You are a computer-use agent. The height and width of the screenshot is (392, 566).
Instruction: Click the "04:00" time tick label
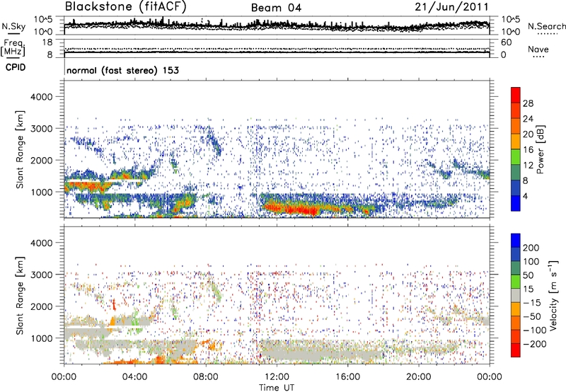135,377
